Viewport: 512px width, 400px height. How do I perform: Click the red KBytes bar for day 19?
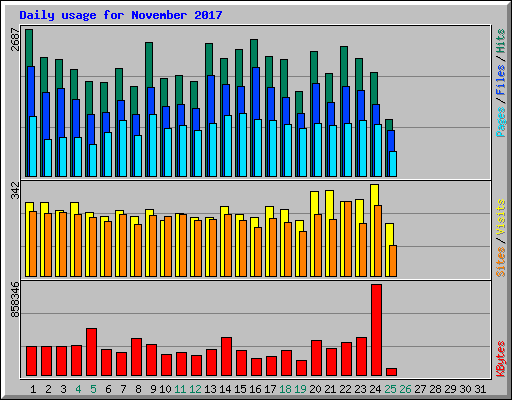(x=302, y=368)
